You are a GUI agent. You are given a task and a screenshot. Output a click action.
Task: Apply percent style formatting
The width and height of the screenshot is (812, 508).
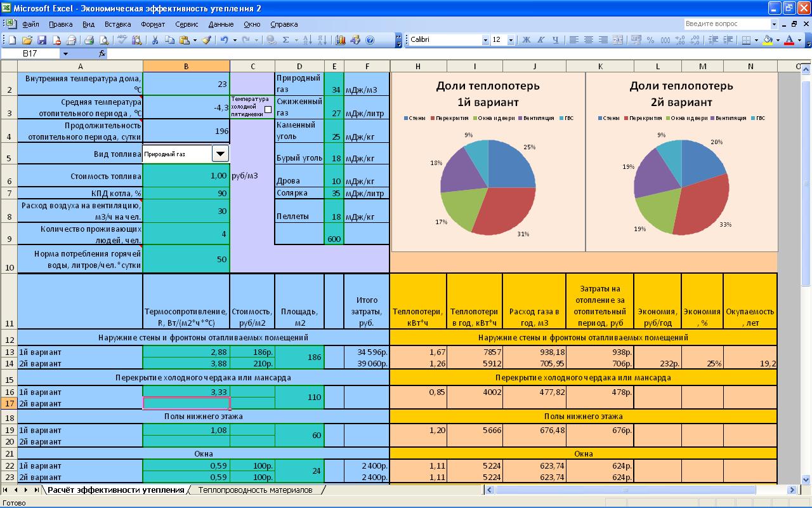(x=650, y=40)
